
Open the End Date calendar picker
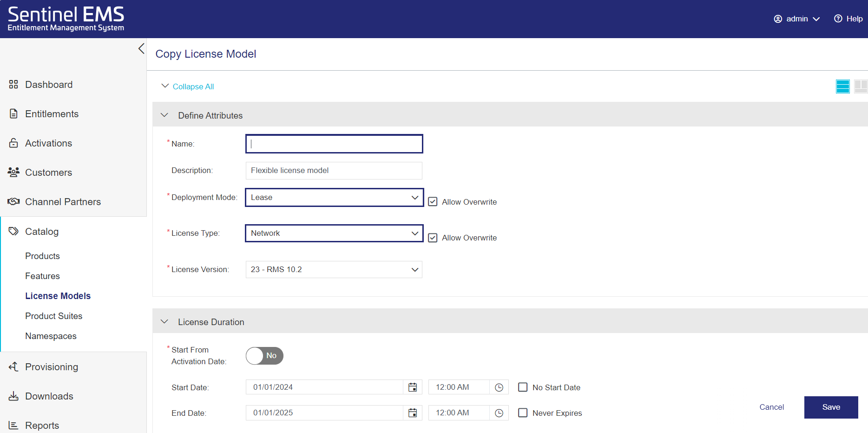tap(412, 413)
